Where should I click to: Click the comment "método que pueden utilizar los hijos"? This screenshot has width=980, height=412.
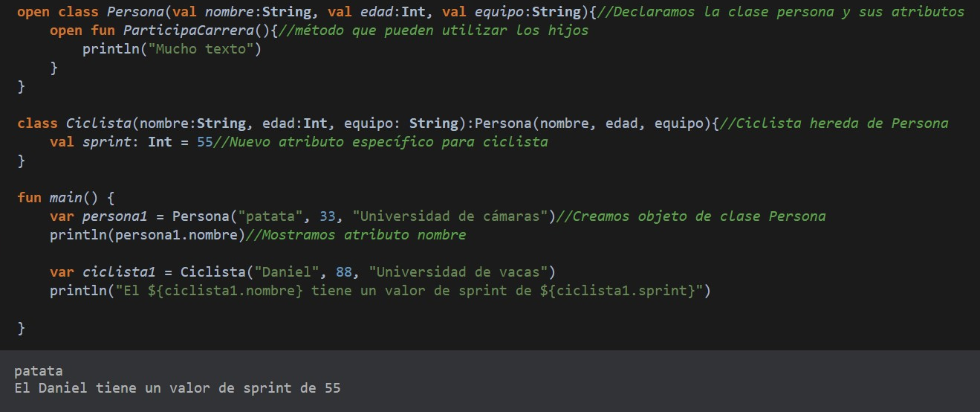pos(433,30)
